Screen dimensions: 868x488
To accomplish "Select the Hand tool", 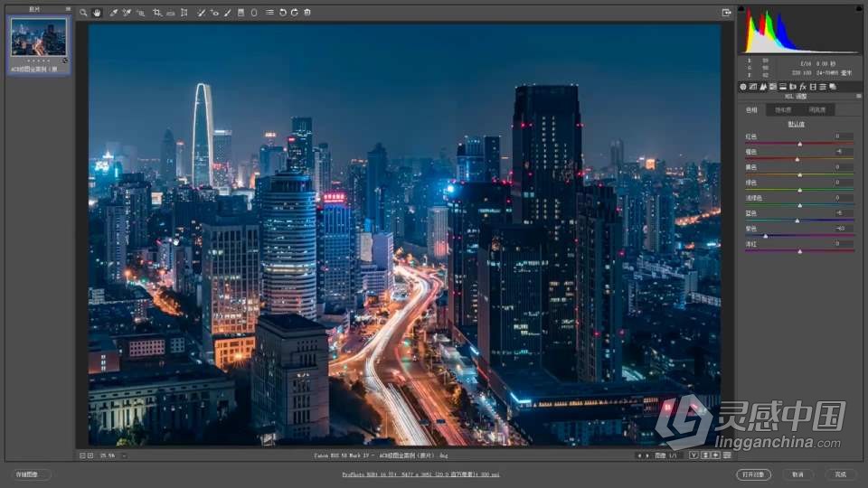I will pyautogui.click(x=97, y=12).
